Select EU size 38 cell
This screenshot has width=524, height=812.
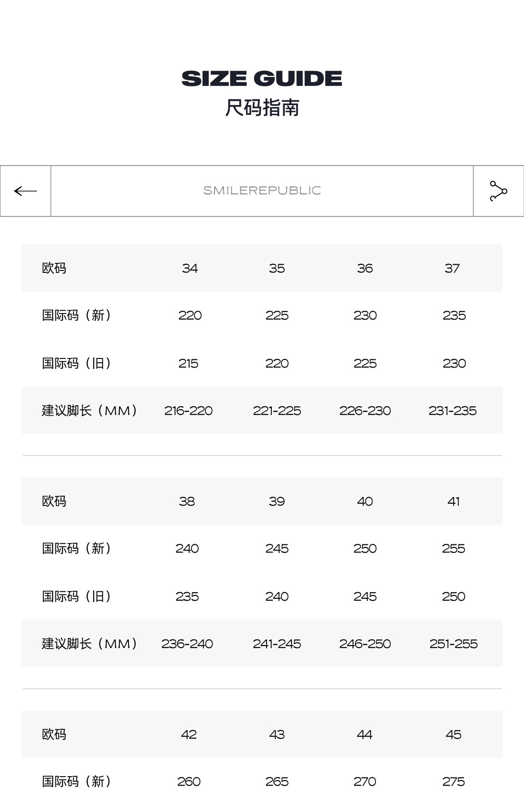[x=187, y=501]
